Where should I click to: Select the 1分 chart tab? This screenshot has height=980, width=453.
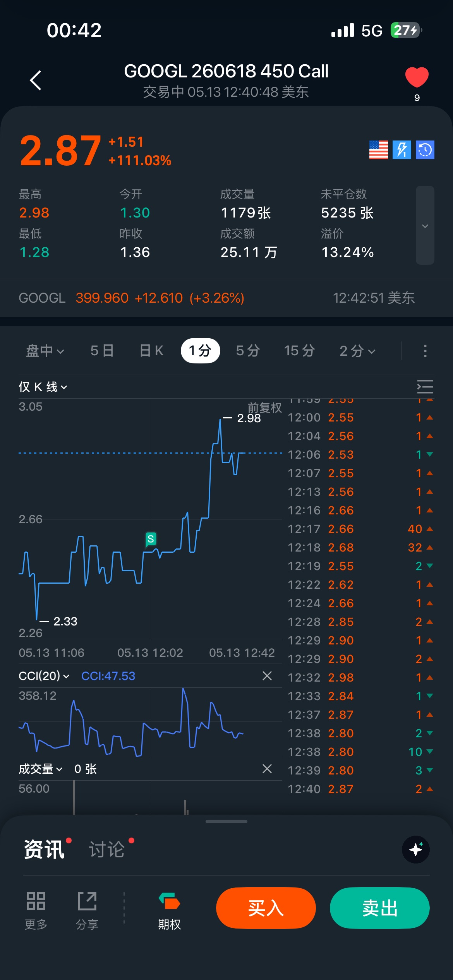(x=200, y=351)
